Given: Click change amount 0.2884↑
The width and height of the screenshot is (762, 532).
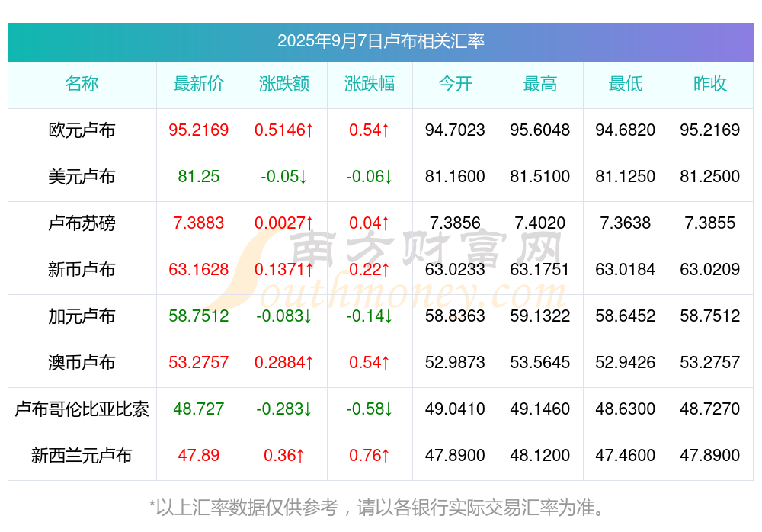Looking at the screenshot, I should [x=284, y=362].
